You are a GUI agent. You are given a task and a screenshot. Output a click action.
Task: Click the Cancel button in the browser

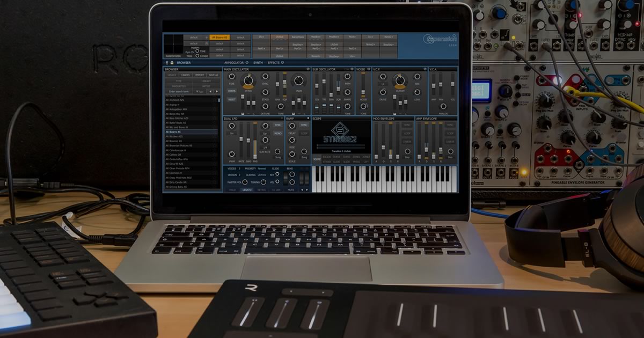[186, 75]
